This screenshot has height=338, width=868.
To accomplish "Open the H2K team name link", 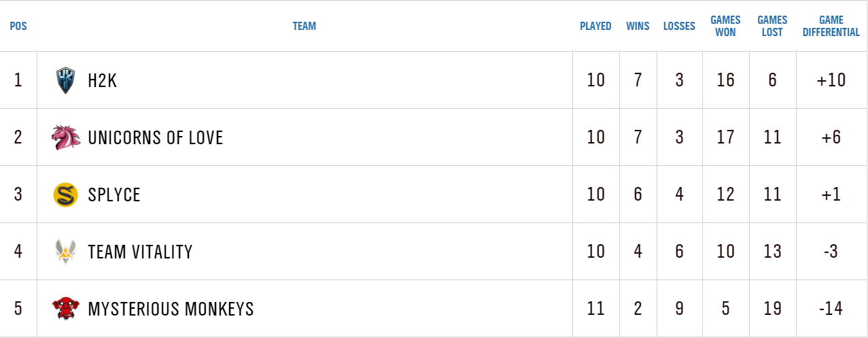I will click(x=103, y=80).
